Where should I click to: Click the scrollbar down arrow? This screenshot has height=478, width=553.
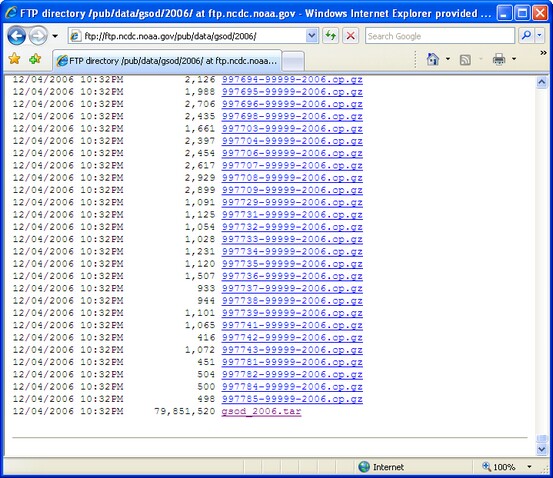pyautogui.click(x=541, y=449)
